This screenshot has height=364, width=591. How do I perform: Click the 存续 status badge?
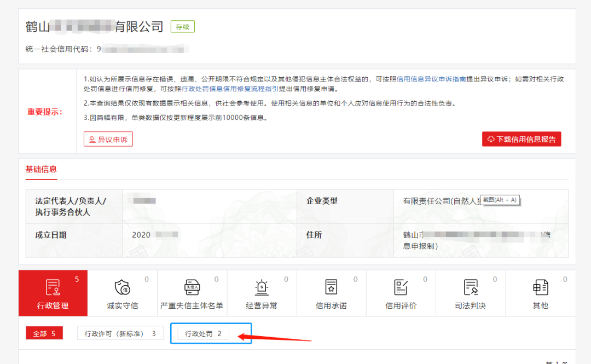(183, 27)
